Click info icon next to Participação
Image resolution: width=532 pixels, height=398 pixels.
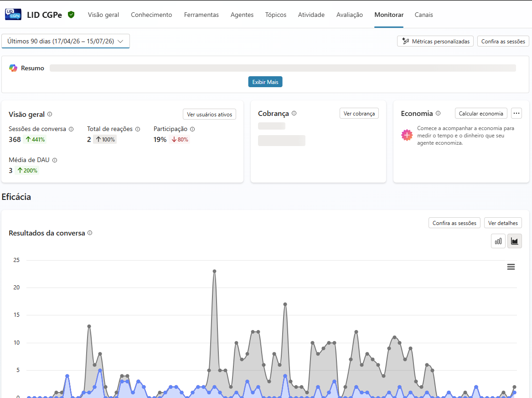192,129
